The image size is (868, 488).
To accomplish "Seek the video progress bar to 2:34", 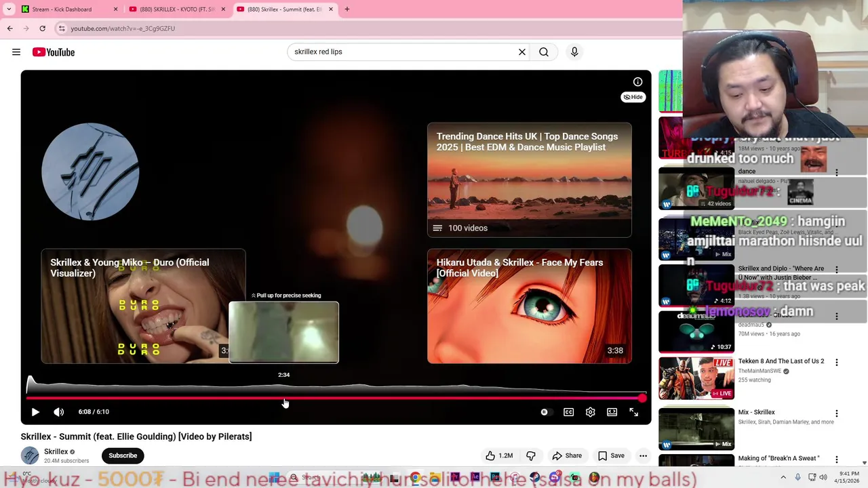I will point(284,399).
